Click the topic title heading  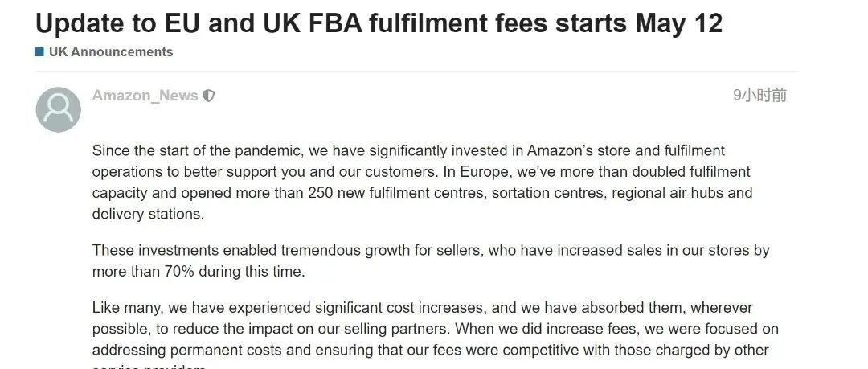(379, 23)
